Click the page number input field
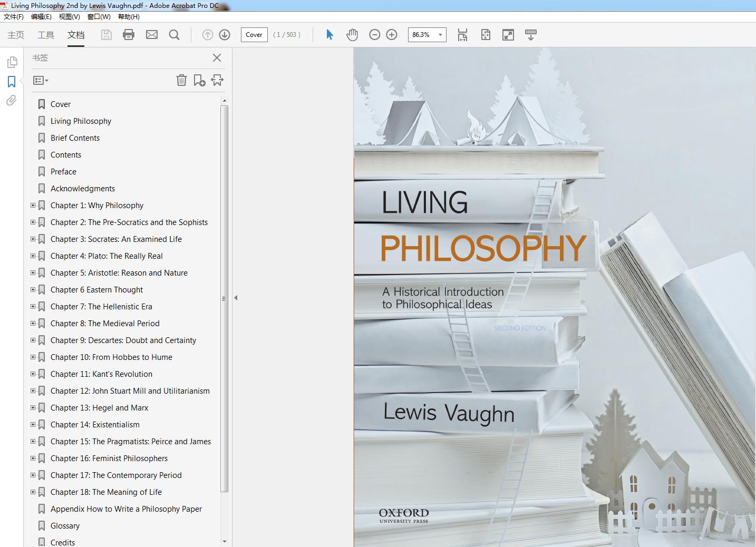The image size is (756, 547). click(254, 35)
